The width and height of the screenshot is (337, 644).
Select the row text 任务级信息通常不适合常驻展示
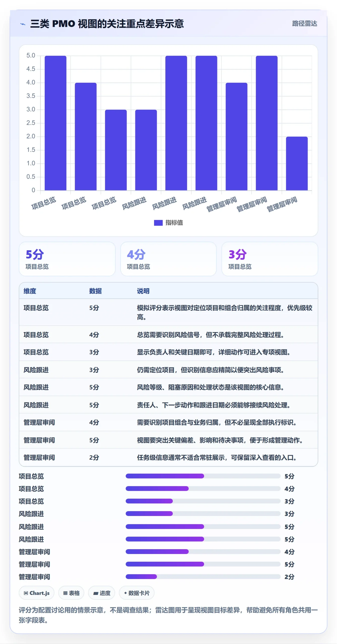pyautogui.click(x=217, y=458)
